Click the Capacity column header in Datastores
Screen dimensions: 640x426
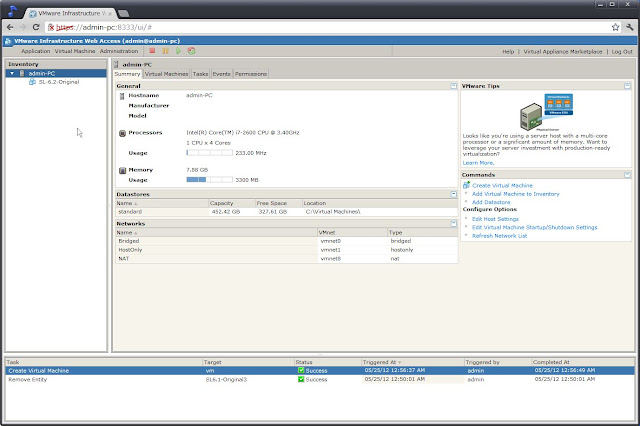click(231, 203)
